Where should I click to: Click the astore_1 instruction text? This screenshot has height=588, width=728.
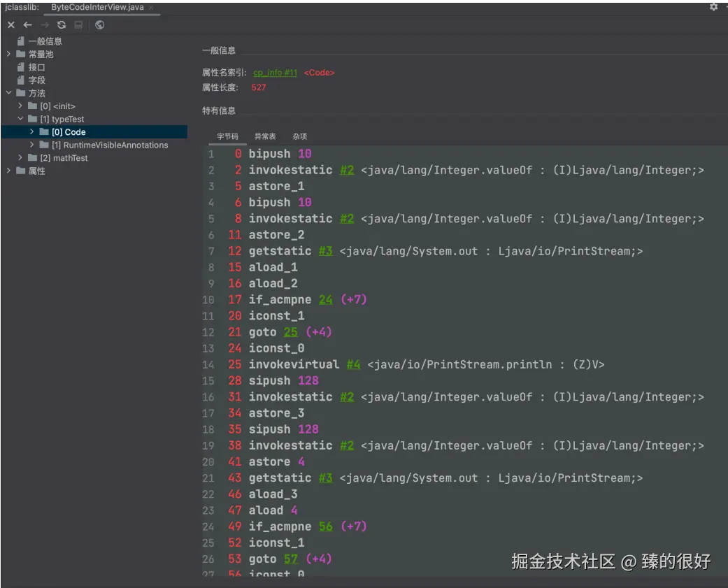pos(276,187)
